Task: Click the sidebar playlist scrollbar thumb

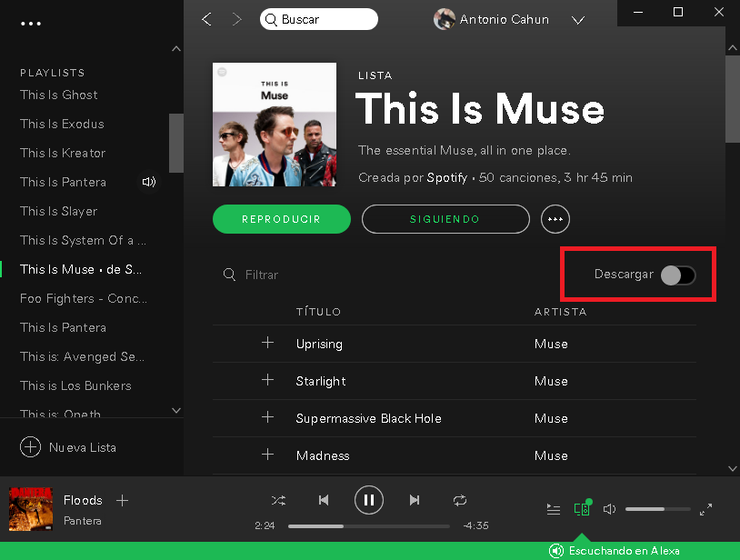Action: coord(176,143)
